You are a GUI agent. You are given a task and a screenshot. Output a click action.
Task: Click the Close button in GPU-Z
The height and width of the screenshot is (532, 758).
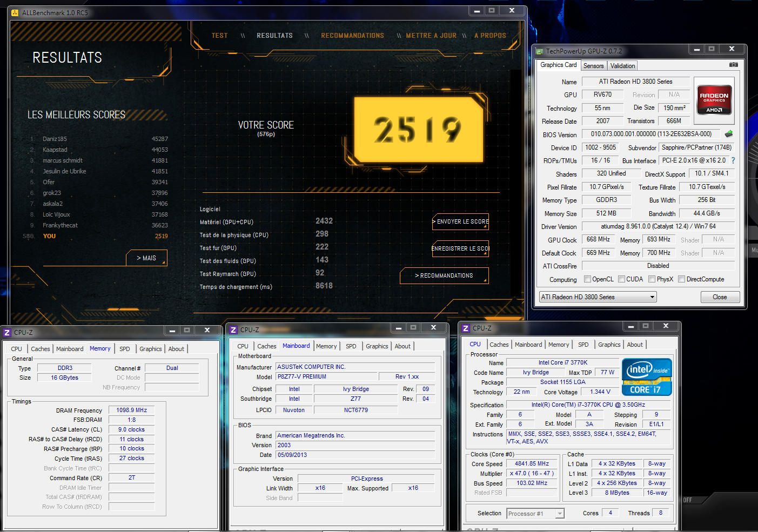(720, 297)
